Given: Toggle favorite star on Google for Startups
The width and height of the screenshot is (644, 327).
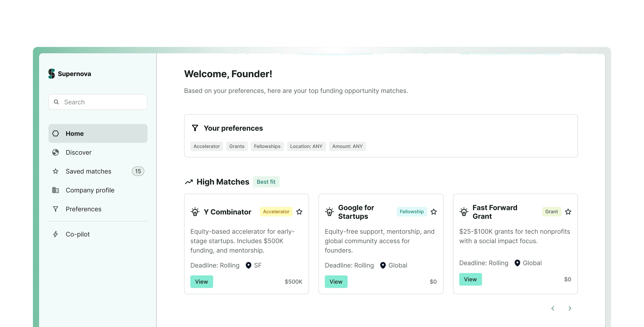Looking at the screenshot, I should (x=434, y=212).
